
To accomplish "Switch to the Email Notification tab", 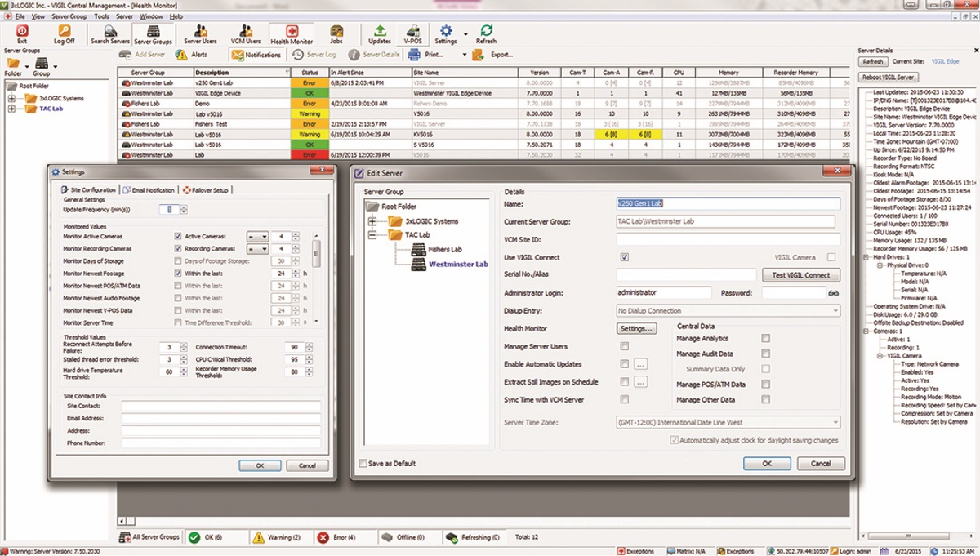I will coord(151,190).
